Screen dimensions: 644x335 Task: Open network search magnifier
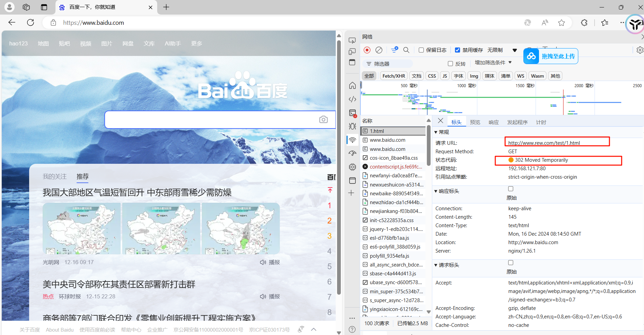(406, 50)
